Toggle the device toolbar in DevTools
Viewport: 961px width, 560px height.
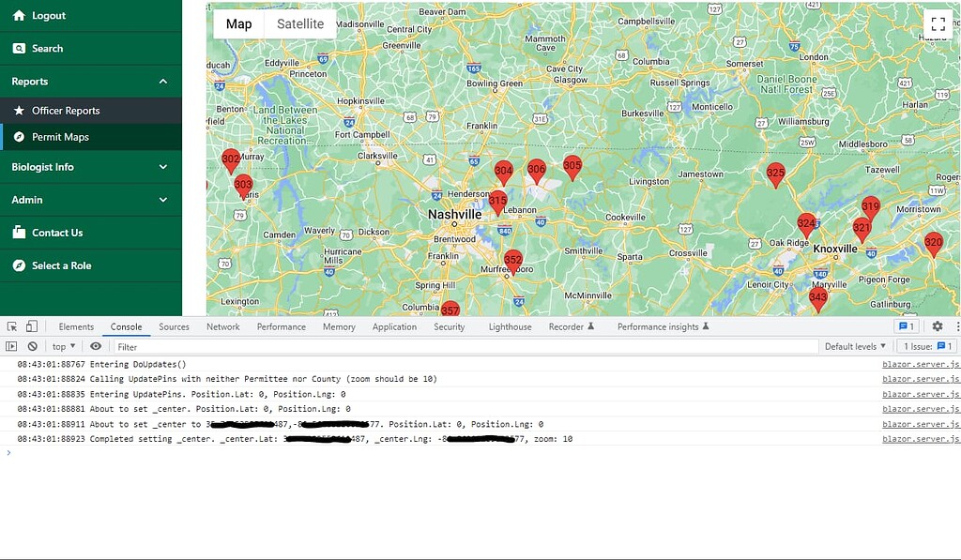pyautogui.click(x=31, y=325)
